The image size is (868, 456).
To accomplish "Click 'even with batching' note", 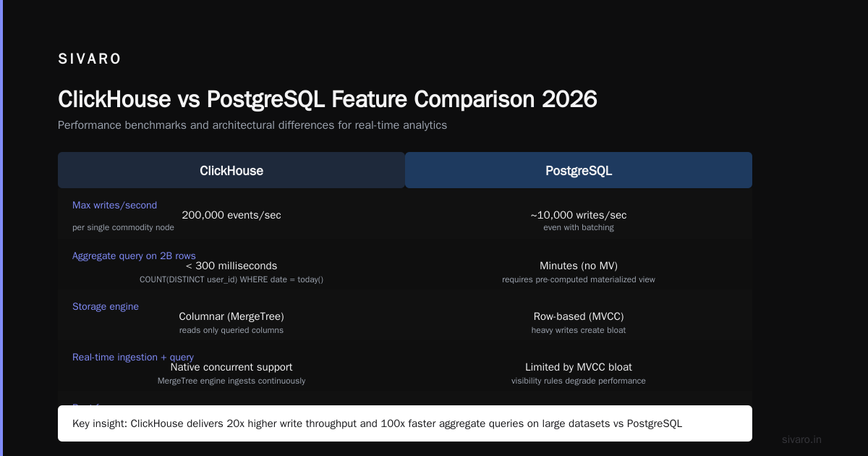I will point(579,227).
